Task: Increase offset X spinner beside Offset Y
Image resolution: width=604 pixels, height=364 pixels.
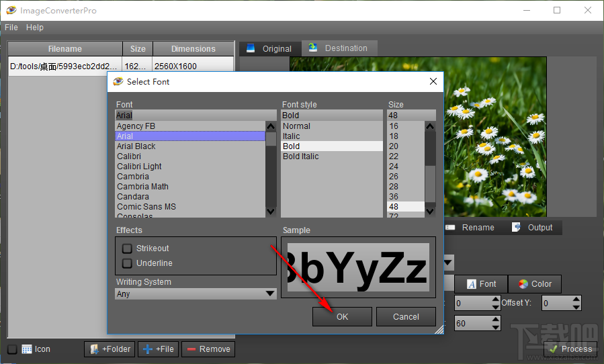Action: click(496, 300)
